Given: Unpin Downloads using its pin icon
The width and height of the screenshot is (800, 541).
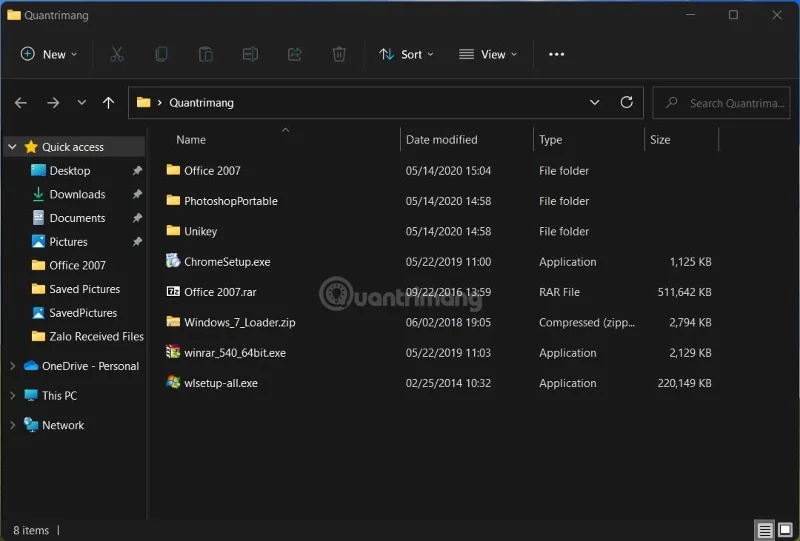Looking at the screenshot, I should pos(137,194).
